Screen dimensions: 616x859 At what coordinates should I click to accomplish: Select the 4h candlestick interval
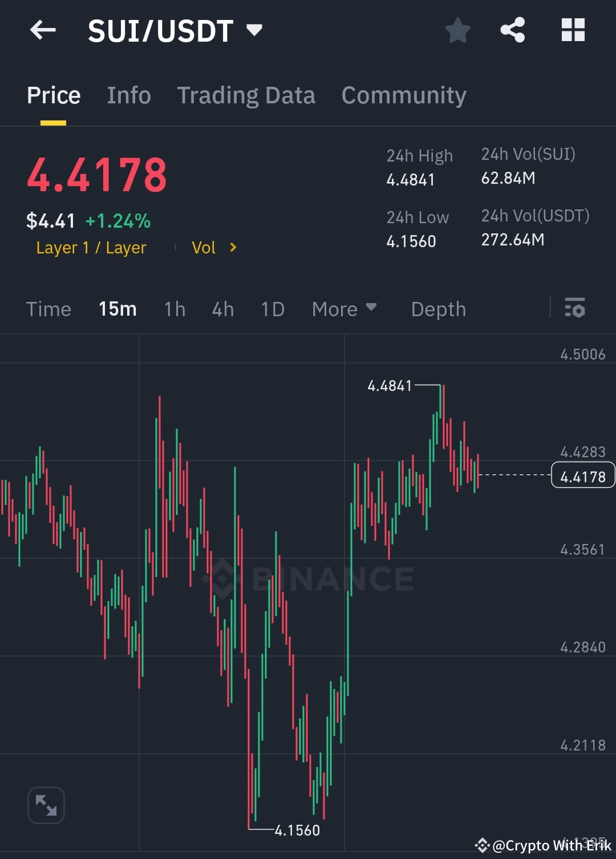222,309
